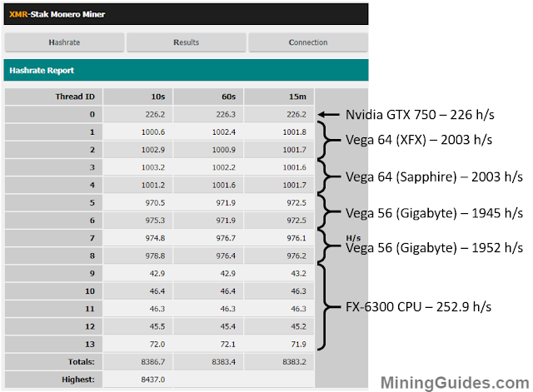
Task: Click the Thread ID column header
Action: [75, 97]
